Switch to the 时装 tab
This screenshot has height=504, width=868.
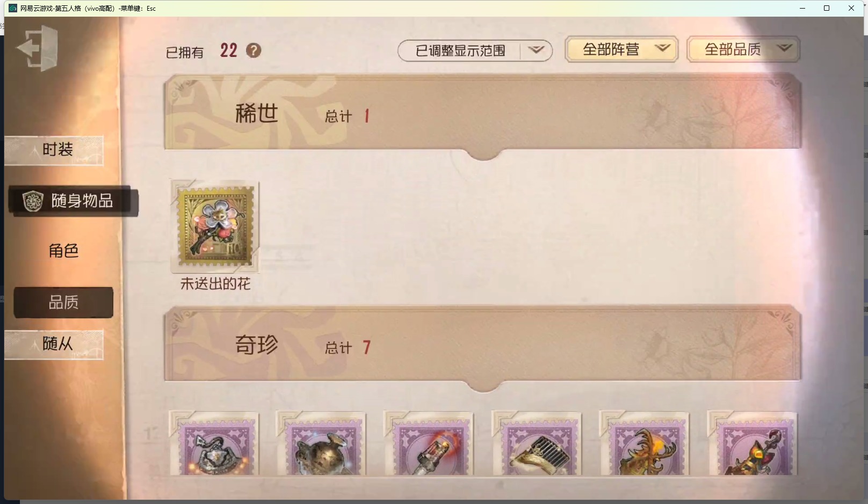(x=54, y=150)
